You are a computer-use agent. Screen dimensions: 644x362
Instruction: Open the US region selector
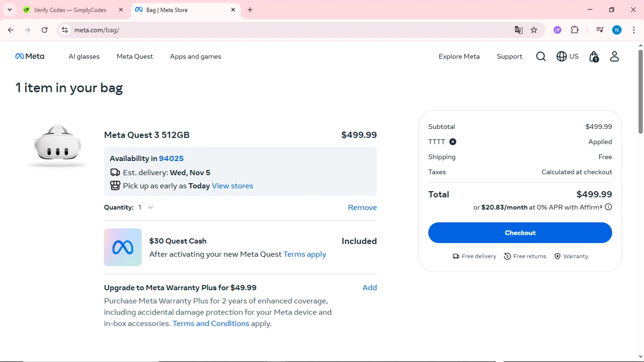point(568,56)
